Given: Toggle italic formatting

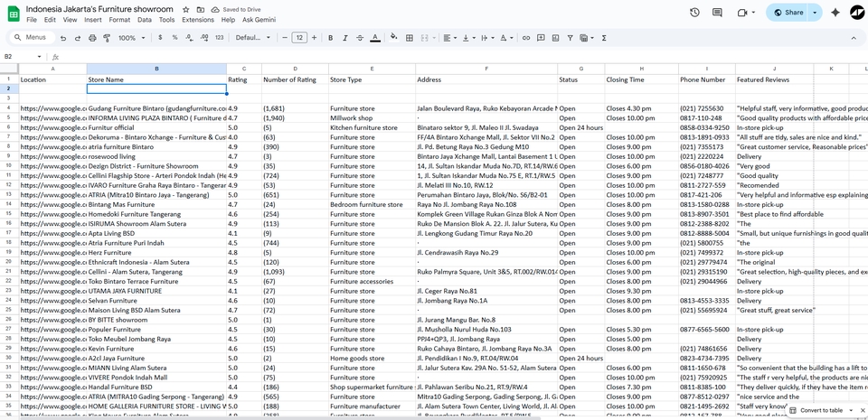Looking at the screenshot, I should tap(345, 38).
